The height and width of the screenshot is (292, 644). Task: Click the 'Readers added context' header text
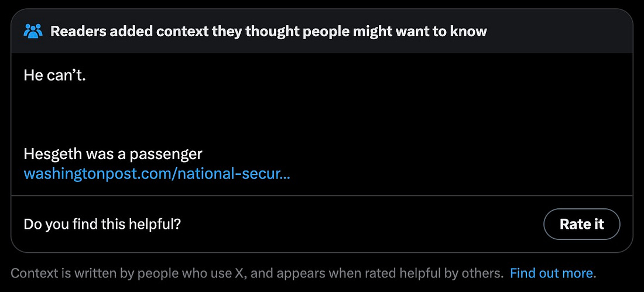pyautogui.click(x=268, y=31)
